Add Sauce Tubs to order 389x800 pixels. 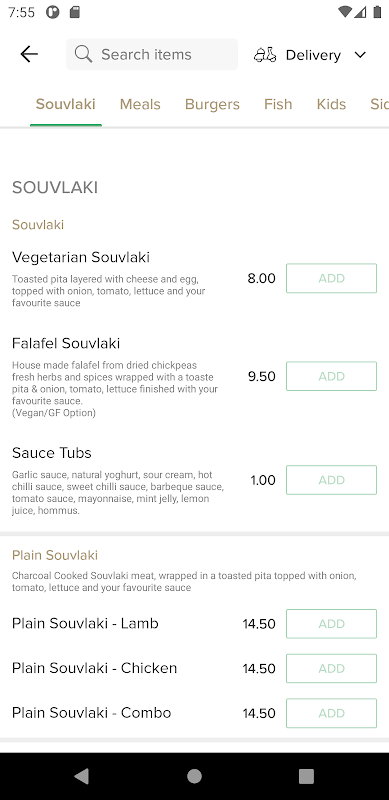point(331,480)
